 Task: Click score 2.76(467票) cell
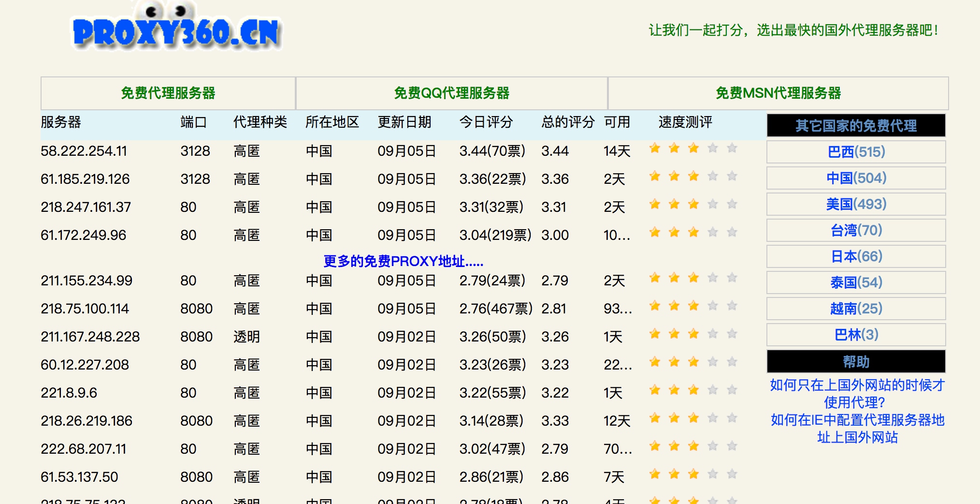coord(496,309)
